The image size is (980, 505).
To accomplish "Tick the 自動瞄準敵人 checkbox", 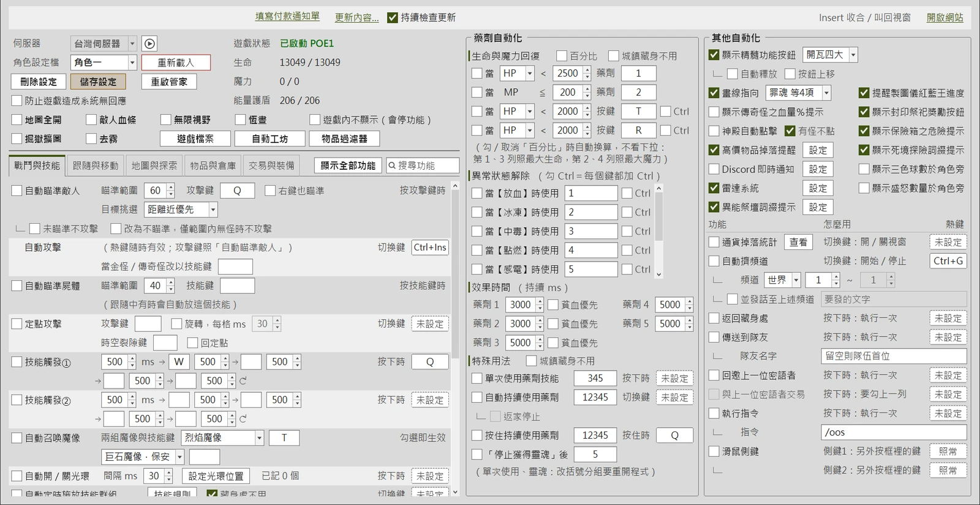I will (x=17, y=191).
